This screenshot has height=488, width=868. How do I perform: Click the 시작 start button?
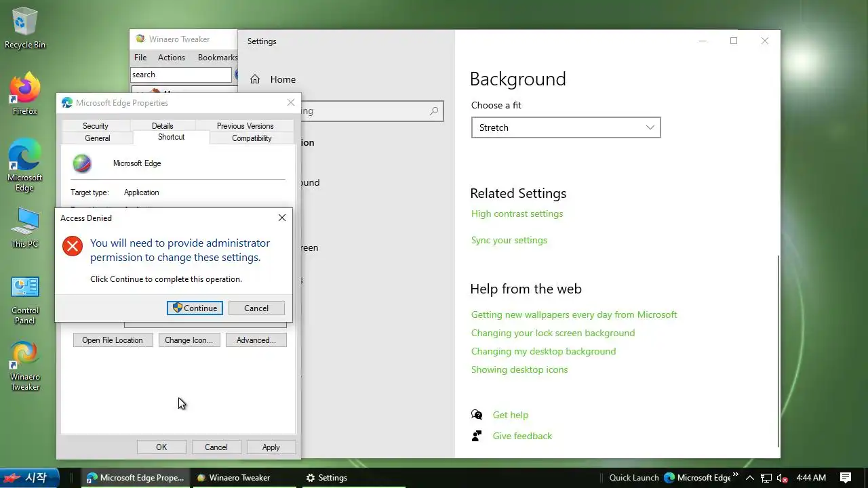tap(29, 478)
